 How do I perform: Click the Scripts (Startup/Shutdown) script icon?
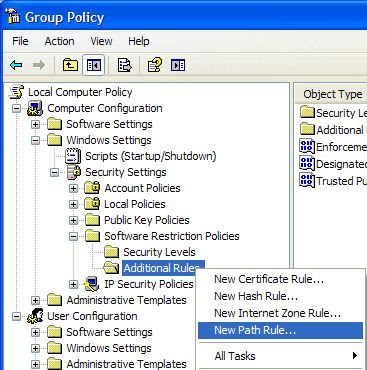click(x=73, y=156)
